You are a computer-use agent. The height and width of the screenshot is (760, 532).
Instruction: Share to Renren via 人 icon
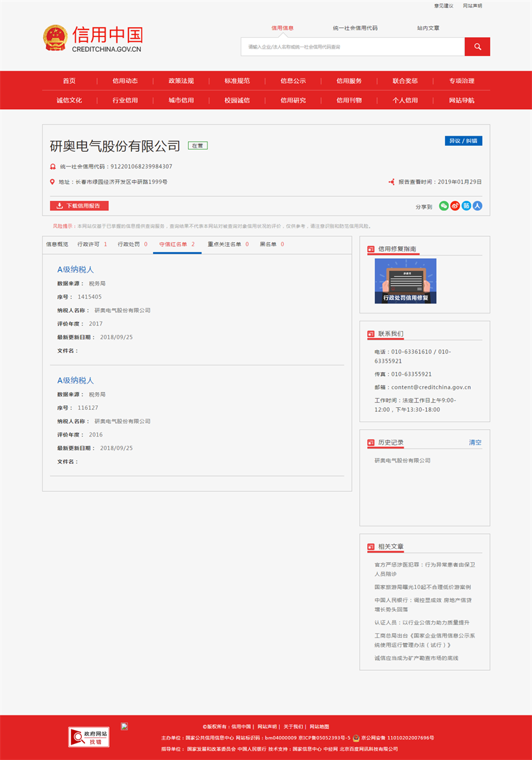477,206
